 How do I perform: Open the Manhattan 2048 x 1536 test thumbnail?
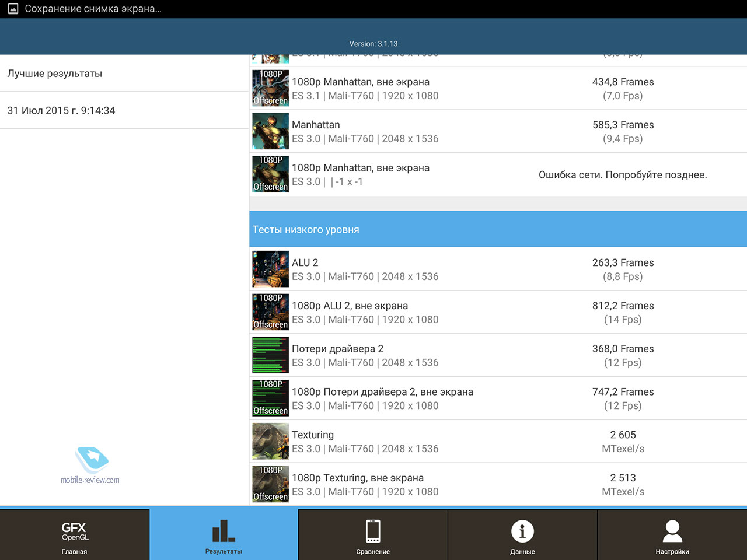click(x=270, y=131)
